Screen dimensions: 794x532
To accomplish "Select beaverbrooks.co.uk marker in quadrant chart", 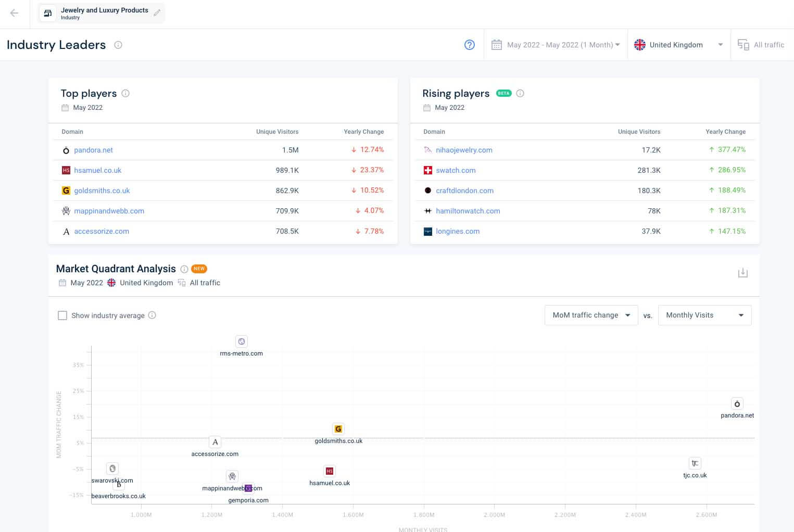I will coord(119,485).
